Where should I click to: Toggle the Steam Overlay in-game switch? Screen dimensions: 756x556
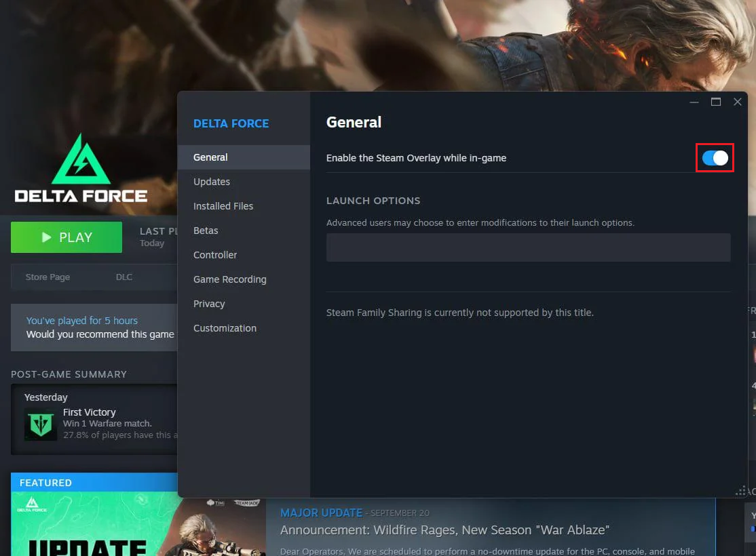[715, 157]
